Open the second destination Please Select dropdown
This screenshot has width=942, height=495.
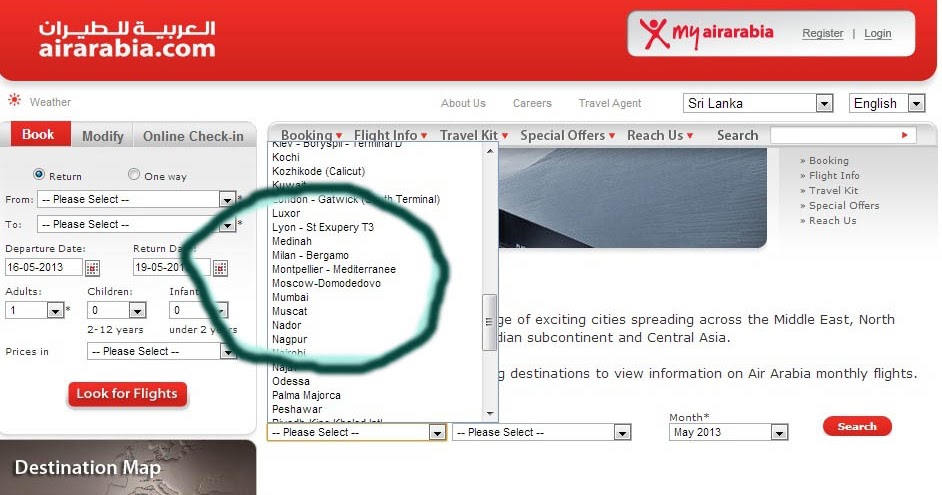(541, 432)
